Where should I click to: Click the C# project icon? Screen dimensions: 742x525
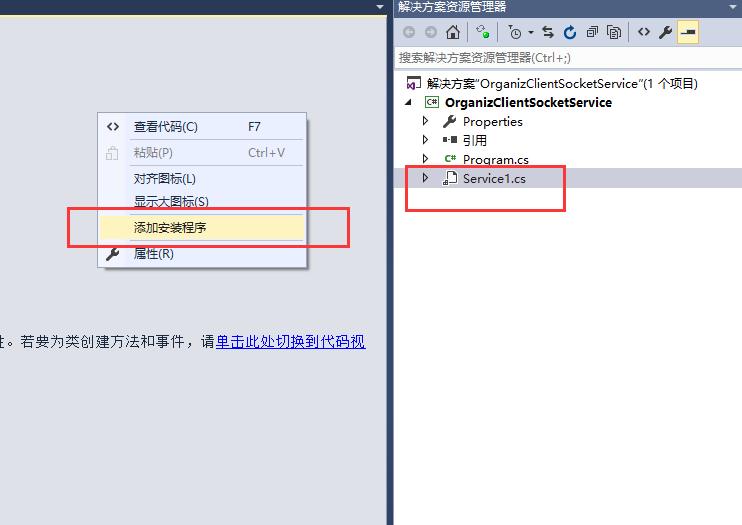[432, 102]
